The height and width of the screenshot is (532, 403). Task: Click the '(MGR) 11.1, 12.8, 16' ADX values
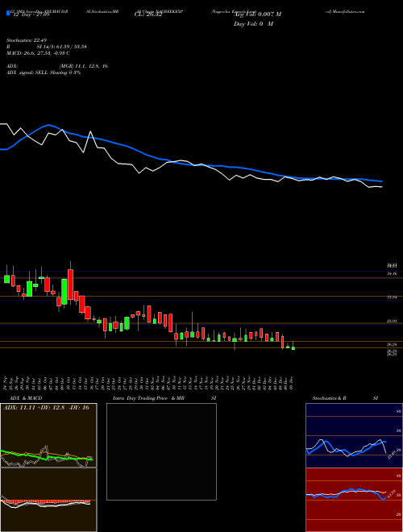[84, 66]
